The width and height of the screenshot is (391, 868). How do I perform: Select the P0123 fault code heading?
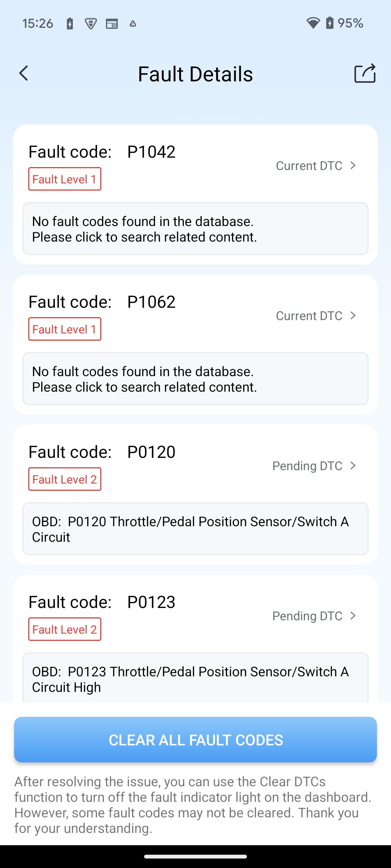click(102, 602)
